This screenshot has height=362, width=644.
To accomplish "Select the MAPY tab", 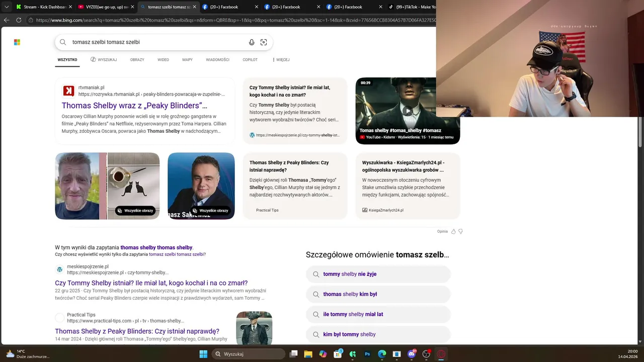I will 187,59.
